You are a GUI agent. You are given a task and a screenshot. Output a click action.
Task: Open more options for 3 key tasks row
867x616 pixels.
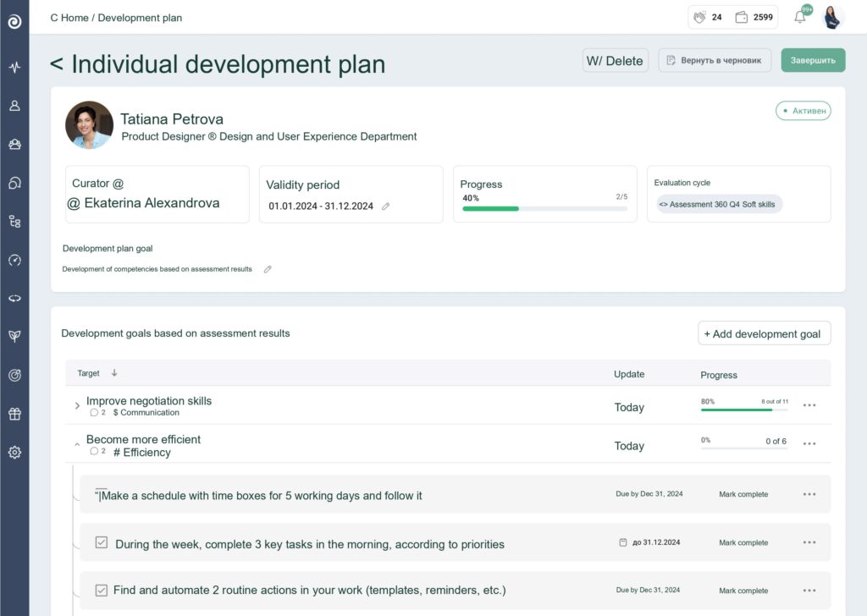point(809,542)
